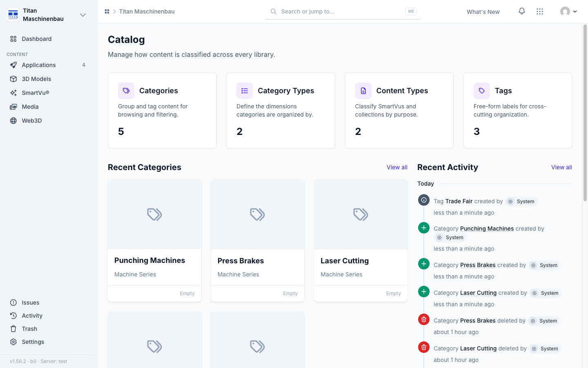Expand the Titan Maschinenbau workspace switcher
588x368 pixels.
83,15
